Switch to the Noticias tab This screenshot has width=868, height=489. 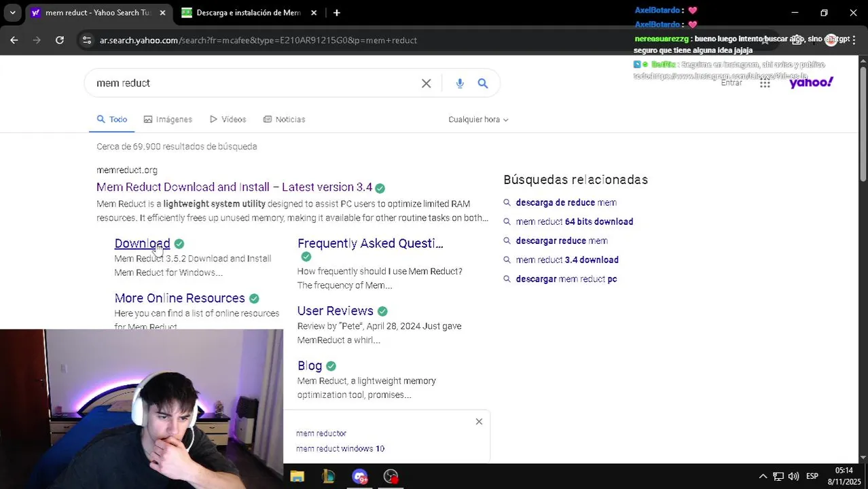284,120
